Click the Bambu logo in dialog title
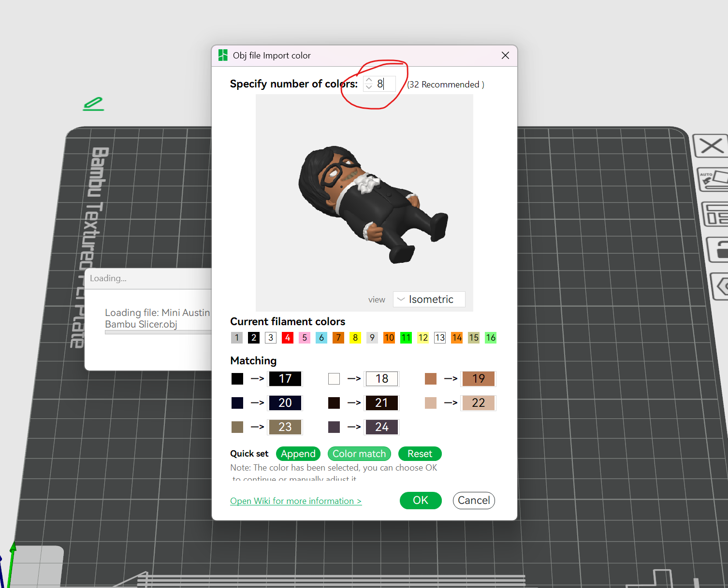Viewport: 728px width, 588px height. pyautogui.click(x=223, y=55)
